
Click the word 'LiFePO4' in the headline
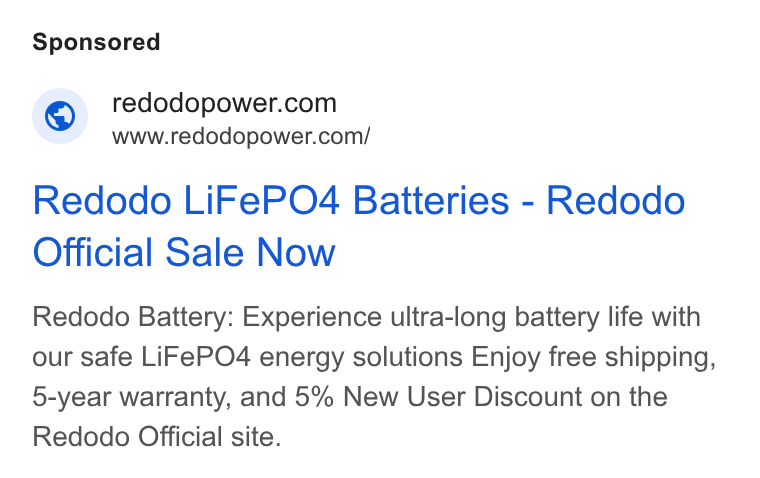coord(261,200)
